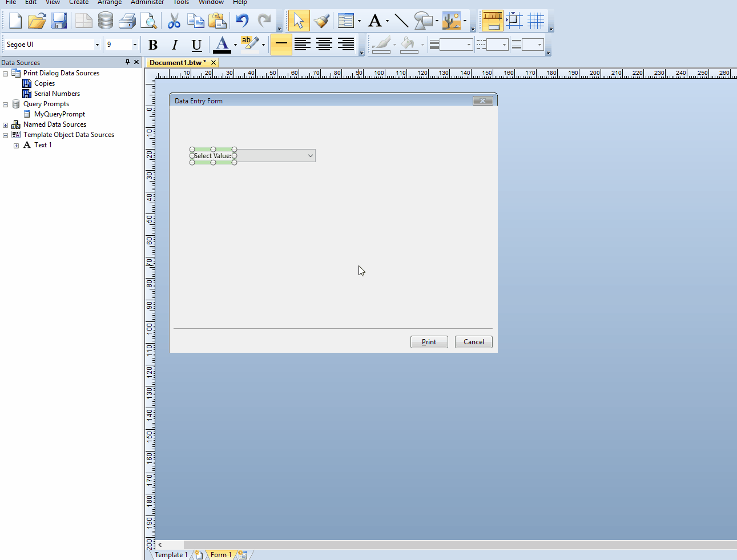Viewport: 737px width, 560px height.
Task: Click the form control creation icon
Action: point(346,21)
